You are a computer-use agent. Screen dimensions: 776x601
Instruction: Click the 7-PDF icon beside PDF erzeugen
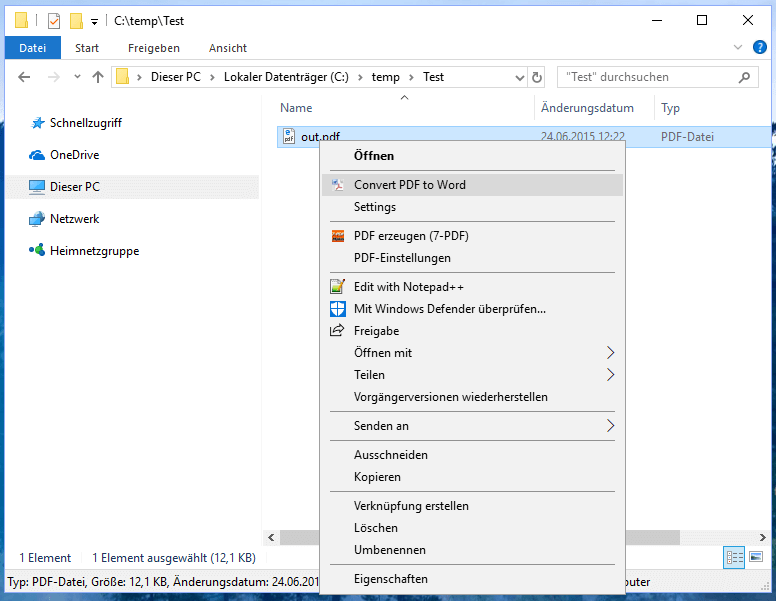pos(338,236)
